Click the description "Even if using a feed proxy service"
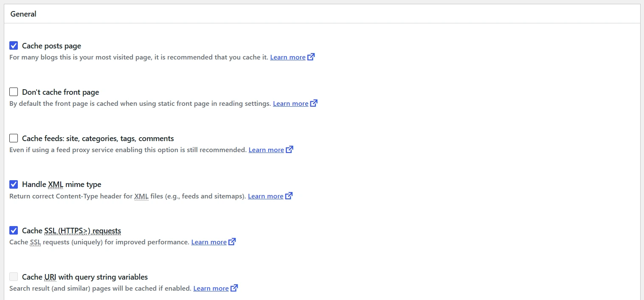Image resolution: width=644 pixels, height=300 pixels. [128, 150]
